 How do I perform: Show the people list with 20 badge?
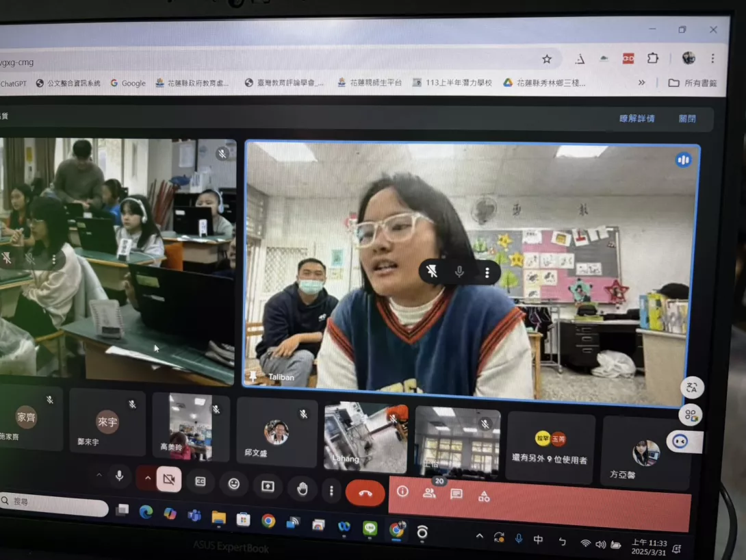[x=429, y=493]
